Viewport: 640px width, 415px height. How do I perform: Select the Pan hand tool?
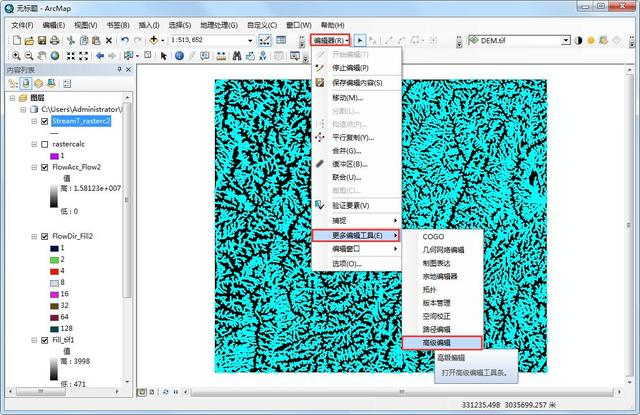click(42, 56)
